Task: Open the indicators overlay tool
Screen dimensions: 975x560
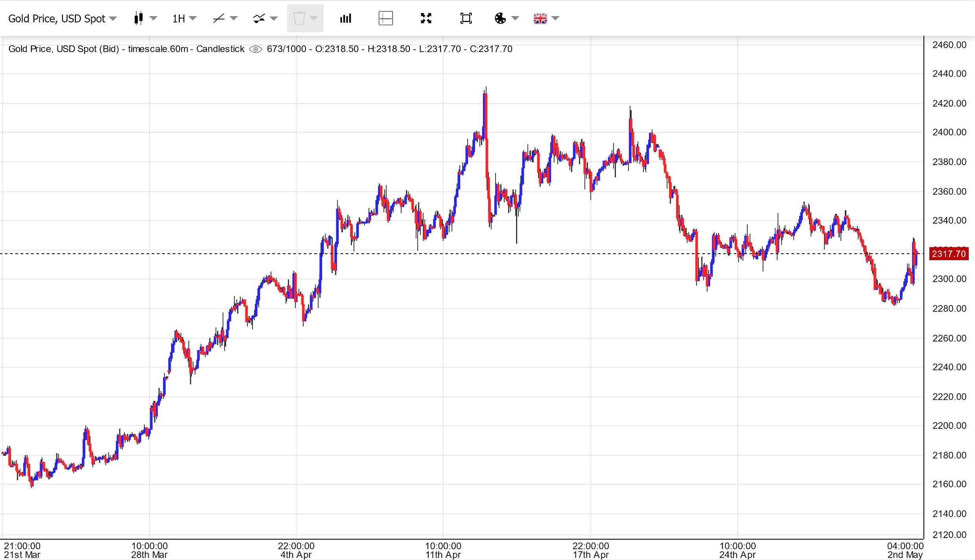Action: [x=259, y=18]
